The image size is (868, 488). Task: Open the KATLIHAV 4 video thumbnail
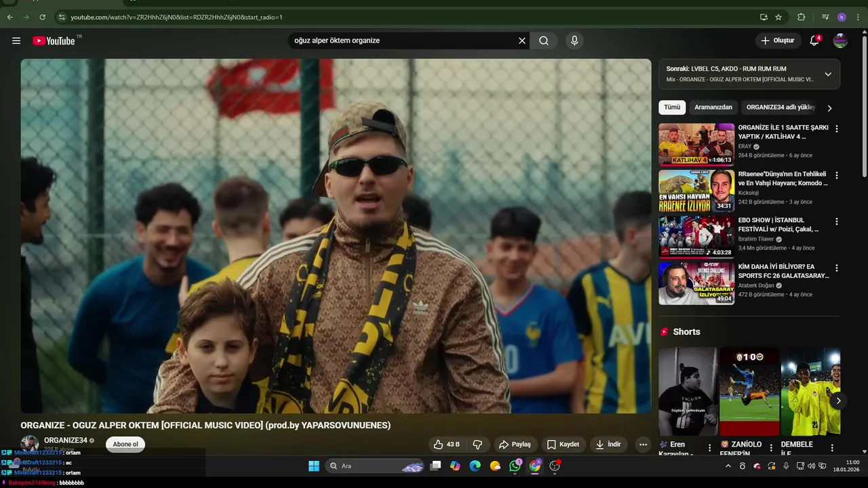pos(696,144)
